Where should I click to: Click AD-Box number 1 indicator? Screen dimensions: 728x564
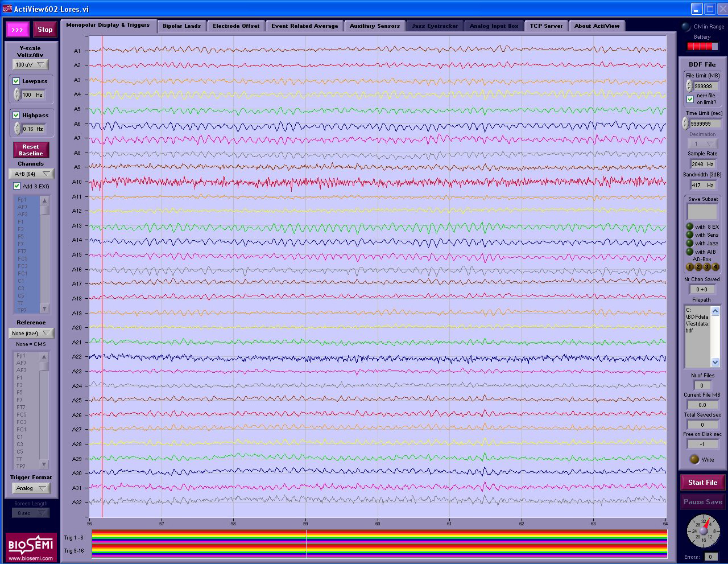click(690, 266)
